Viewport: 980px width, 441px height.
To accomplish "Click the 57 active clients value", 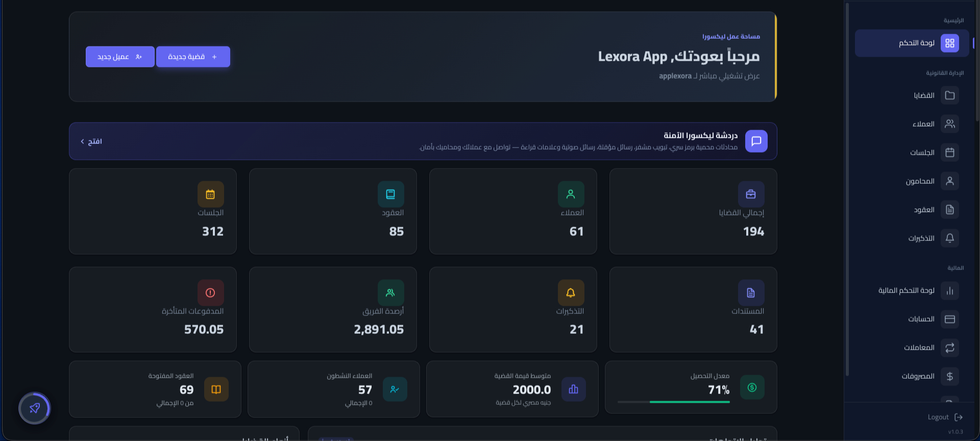I will coord(365,390).
